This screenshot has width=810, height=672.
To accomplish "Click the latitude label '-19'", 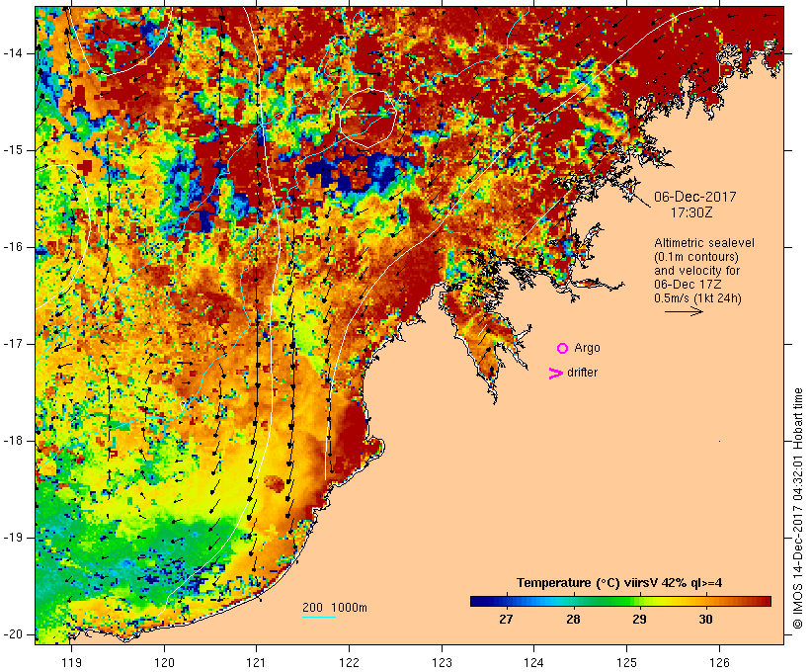I will 13,538.
